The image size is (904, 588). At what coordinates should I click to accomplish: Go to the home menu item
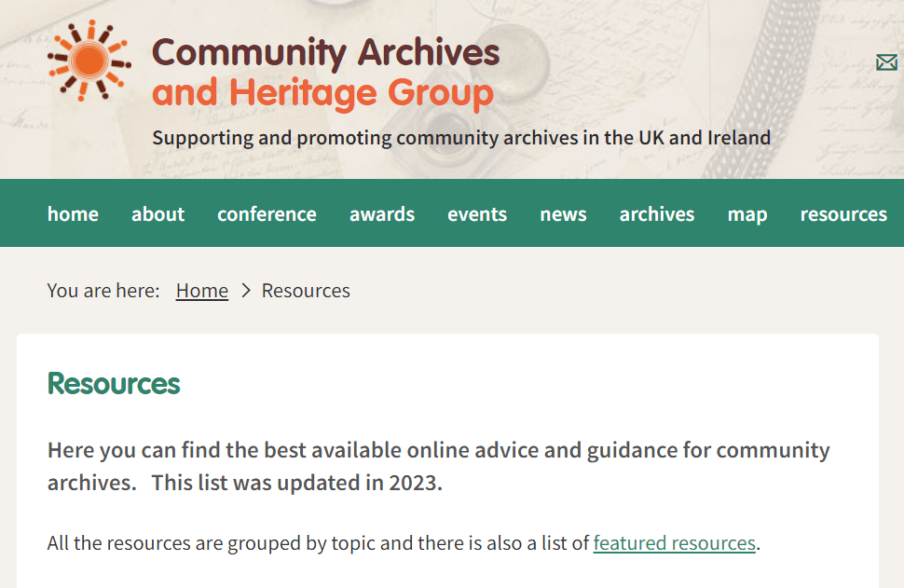(73, 214)
